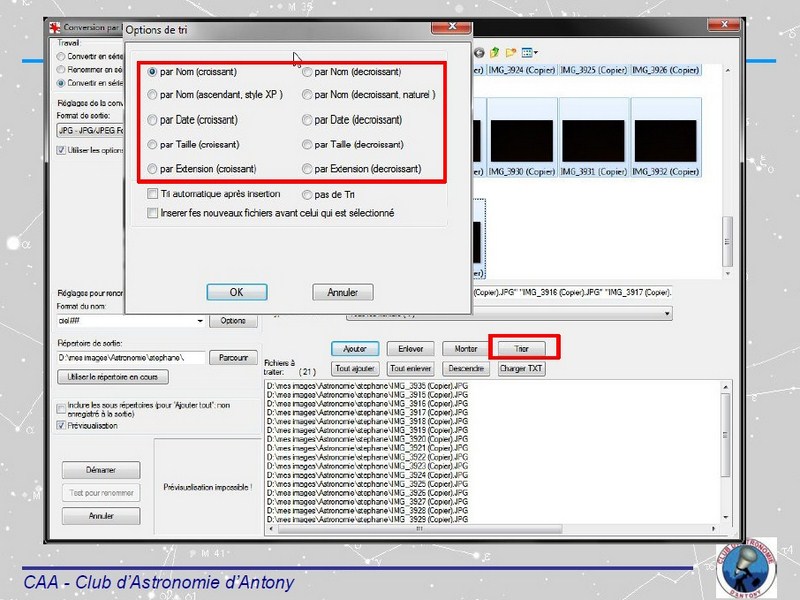Choose 'par Date (croissant)' sort option

coord(152,120)
